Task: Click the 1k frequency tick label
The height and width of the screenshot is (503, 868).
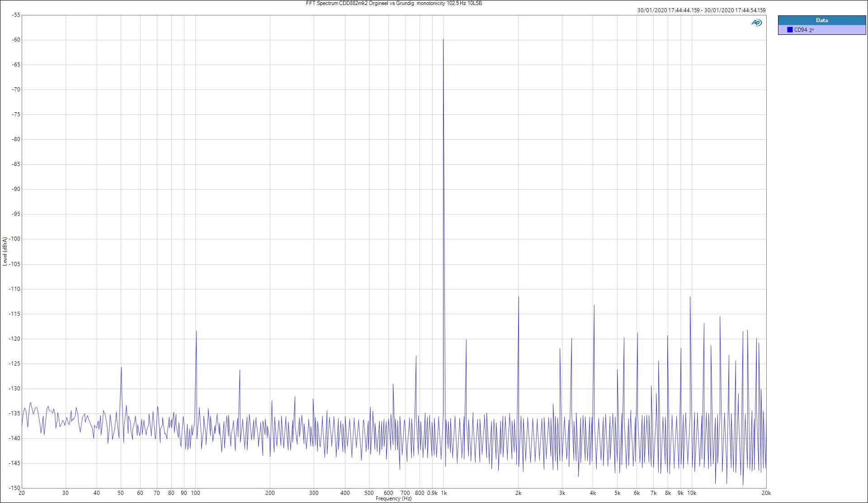Action: [x=443, y=493]
